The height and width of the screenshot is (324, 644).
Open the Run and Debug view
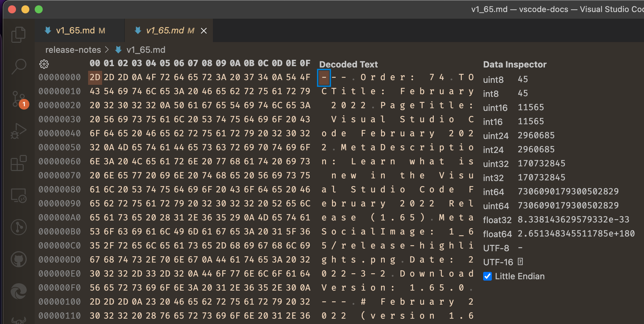coord(19,131)
